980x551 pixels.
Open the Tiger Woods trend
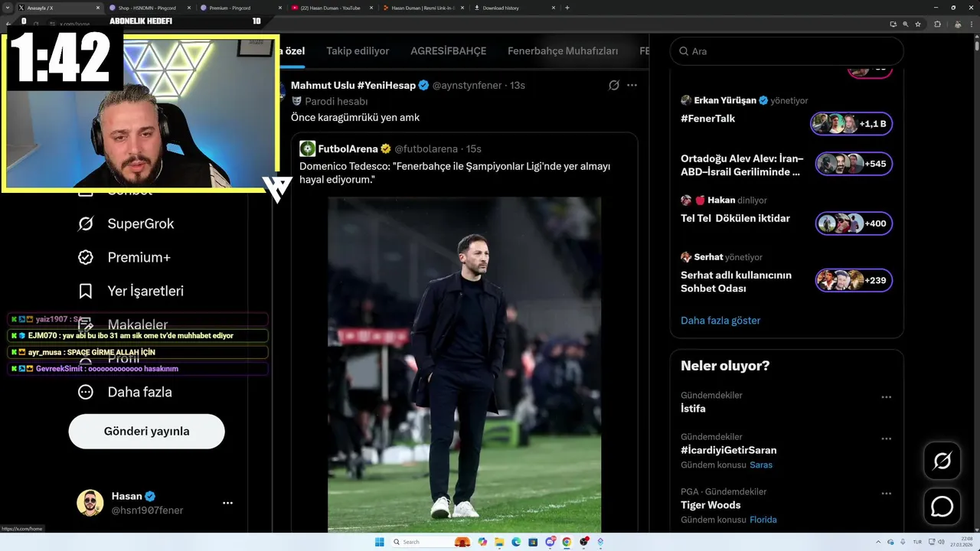click(710, 505)
